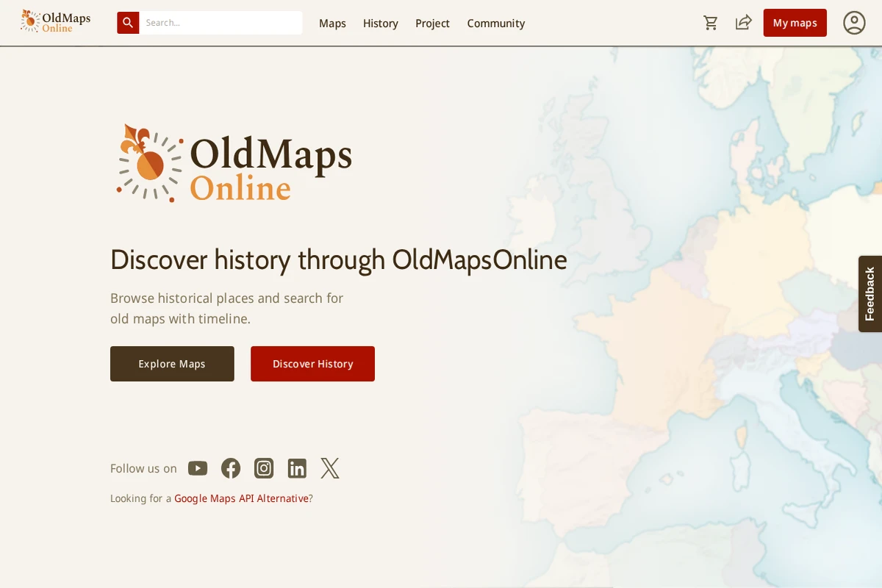Screen dimensions: 882x588
Task: Open the Community page
Action: (x=495, y=24)
